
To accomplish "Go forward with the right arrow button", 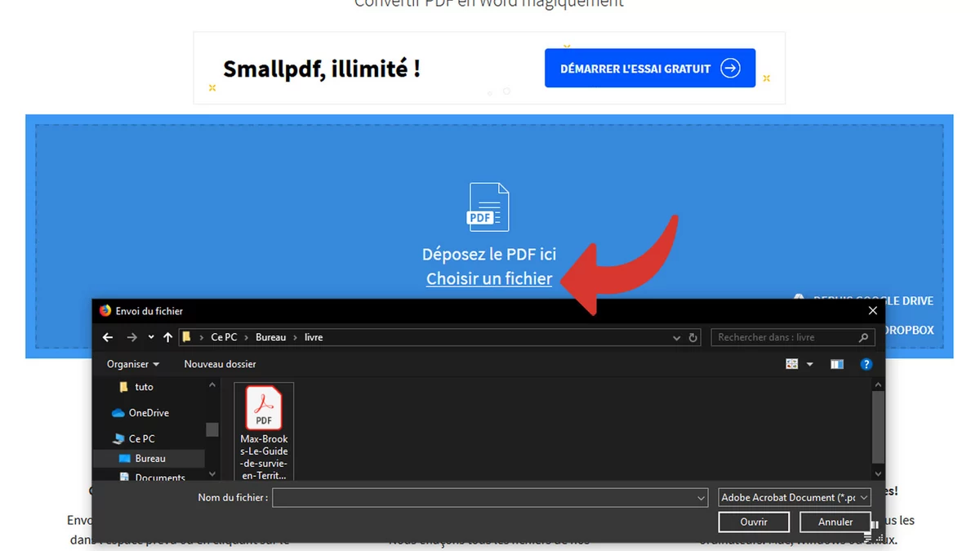I will pyautogui.click(x=132, y=337).
